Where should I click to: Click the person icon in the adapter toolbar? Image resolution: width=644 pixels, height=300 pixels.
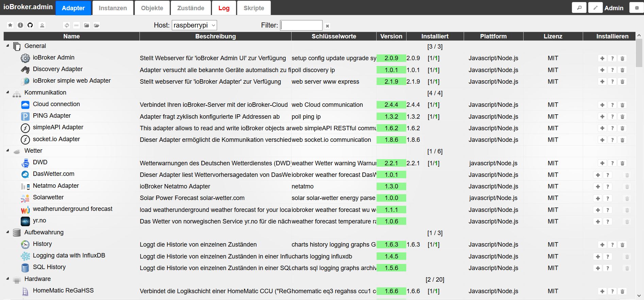pos(42,25)
